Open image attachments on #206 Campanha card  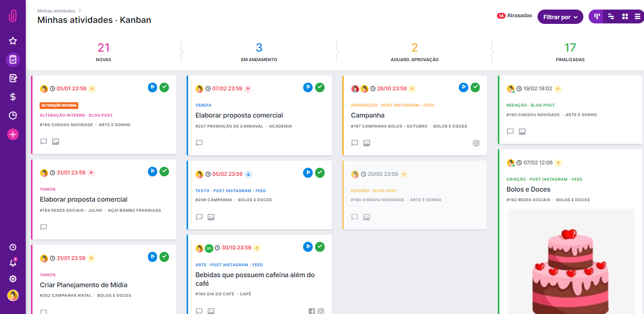pyautogui.click(x=211, y=217)
